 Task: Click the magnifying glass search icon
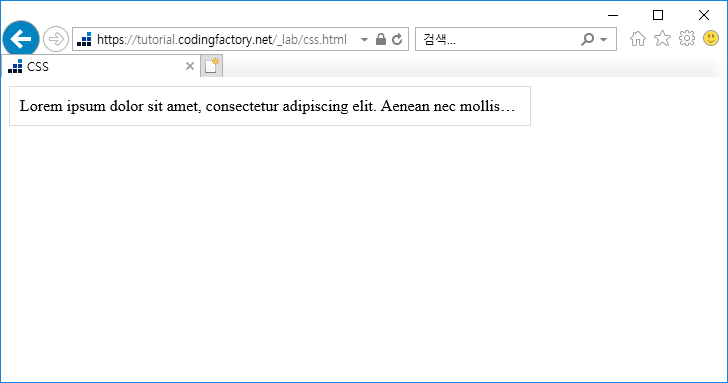(x=587, y=39)
